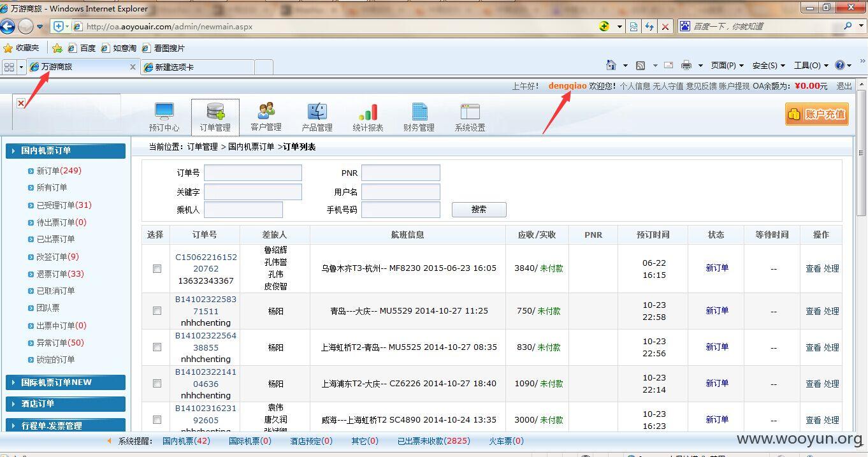
Task: Expand the 酒店订单 sidebar section
Action: click(x=66, y=403)
